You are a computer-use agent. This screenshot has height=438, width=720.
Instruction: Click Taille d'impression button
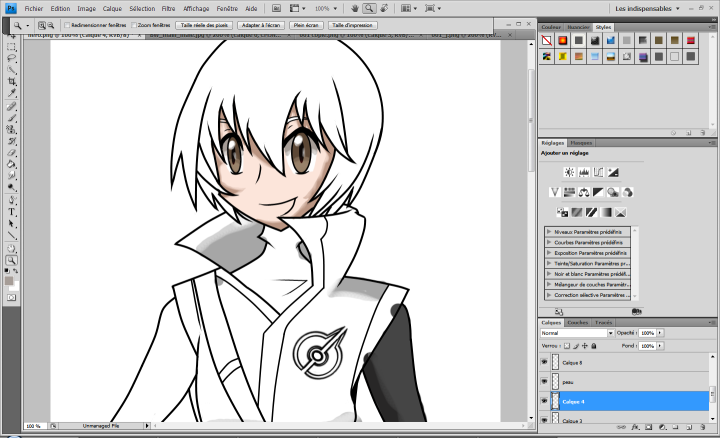coord(352,25)
